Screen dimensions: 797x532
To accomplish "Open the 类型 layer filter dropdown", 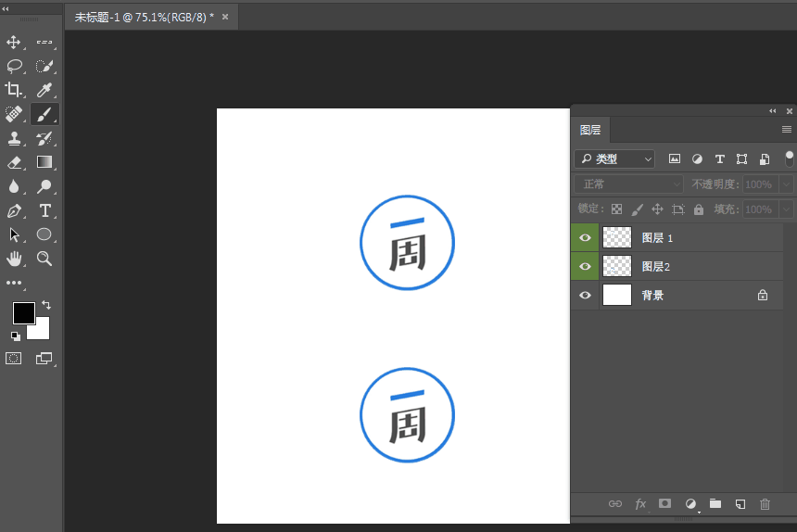I will (614, 159).
